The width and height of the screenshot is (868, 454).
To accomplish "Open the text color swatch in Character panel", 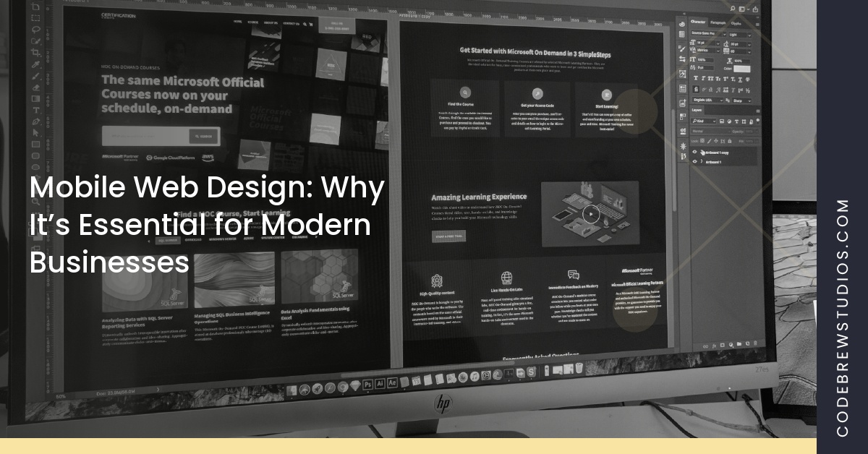I will pos(742,69).
